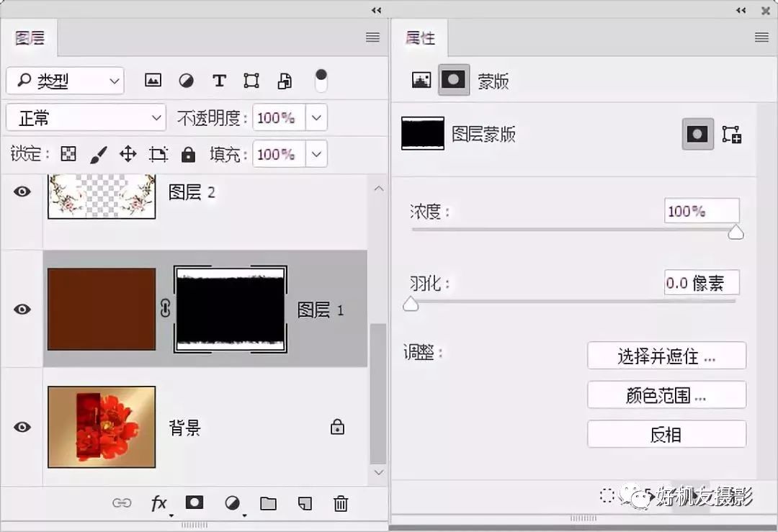Image resolution: width=778 pixels, height=532 pixels.
Task: Hide the 背景 layer
Action: point(22,427)
